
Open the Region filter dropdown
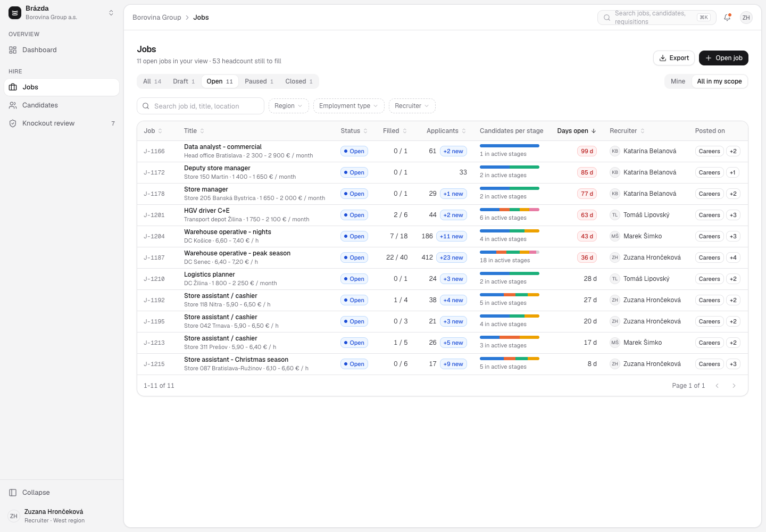pos(289,106)
